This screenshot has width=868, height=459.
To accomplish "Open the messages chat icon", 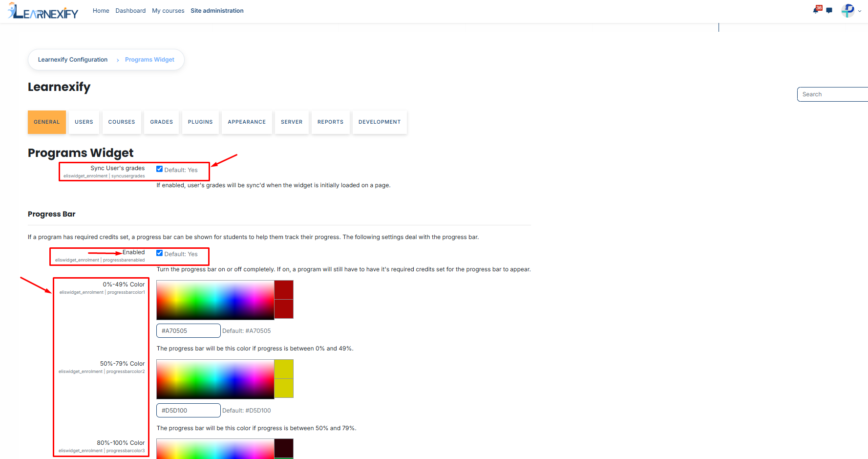I will point(829,10).
